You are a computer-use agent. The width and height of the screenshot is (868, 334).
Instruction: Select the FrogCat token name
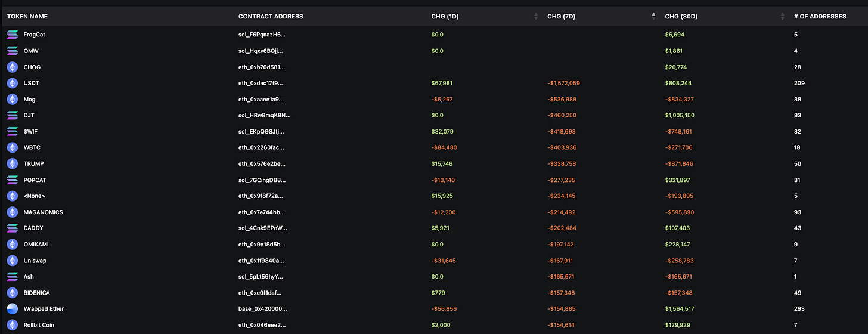(x=35, y=35)
